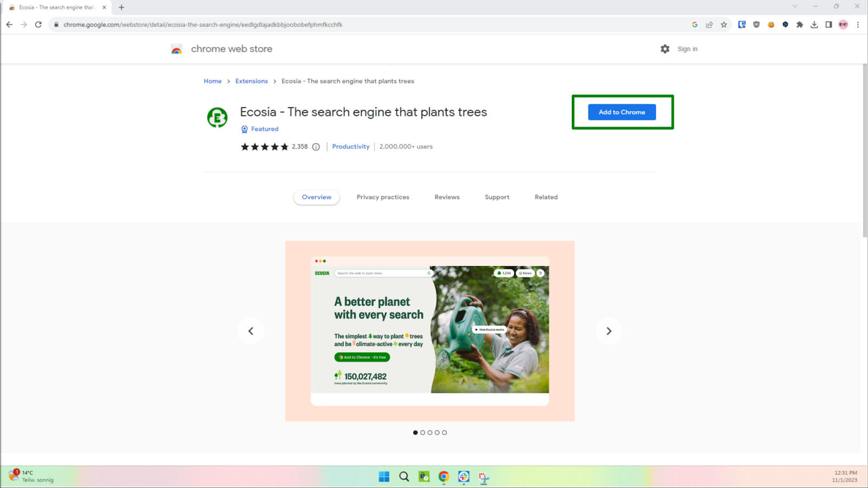Select the fifth carousel dot

point(444,433)
